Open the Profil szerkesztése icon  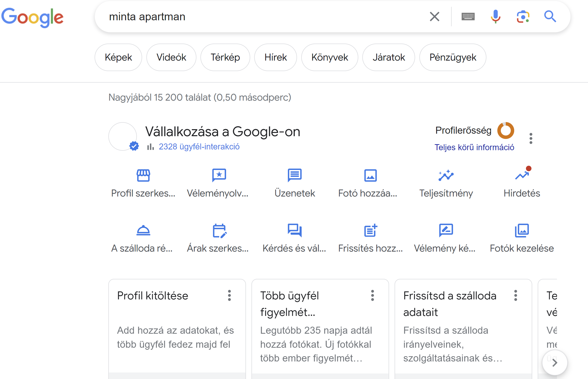(x=143, y=175)
